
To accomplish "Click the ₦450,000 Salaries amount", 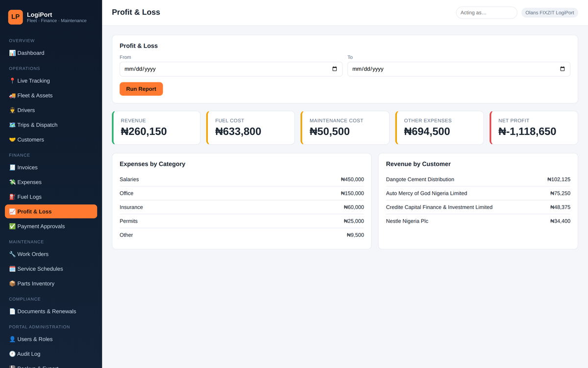I will pos(352,180).
